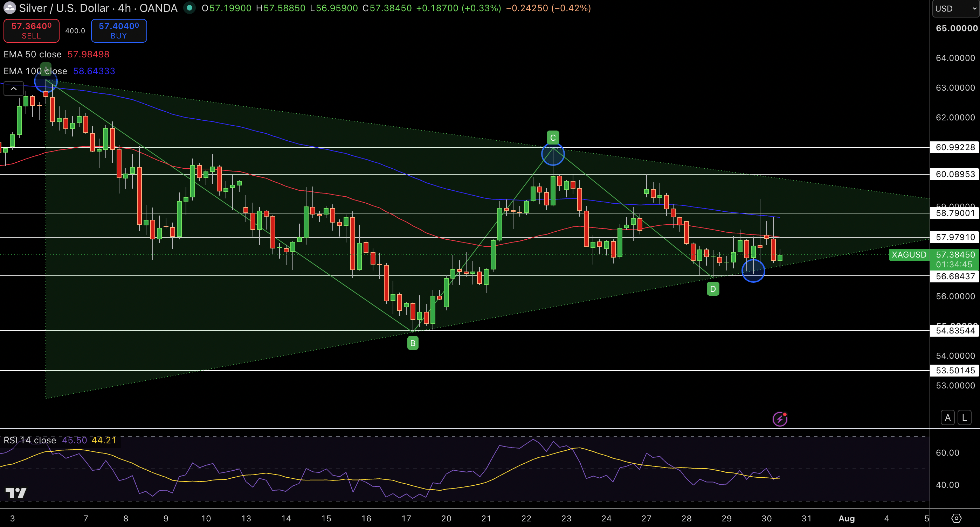This screenshot has width=980, height=527.
Task: Select the 56.68437 price level label
Action: (x=955, y=276)
